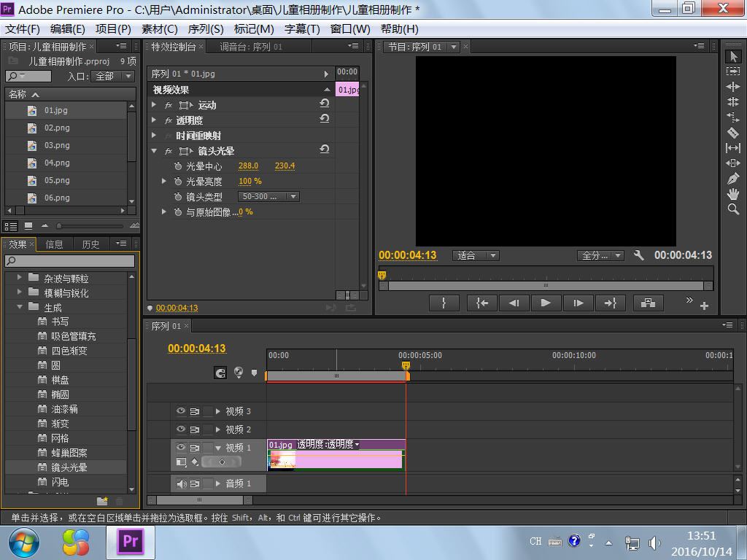Mute the 音频 1 track speaker
The height and width of the screenshot is (560, 747).
tap(181, 483)
